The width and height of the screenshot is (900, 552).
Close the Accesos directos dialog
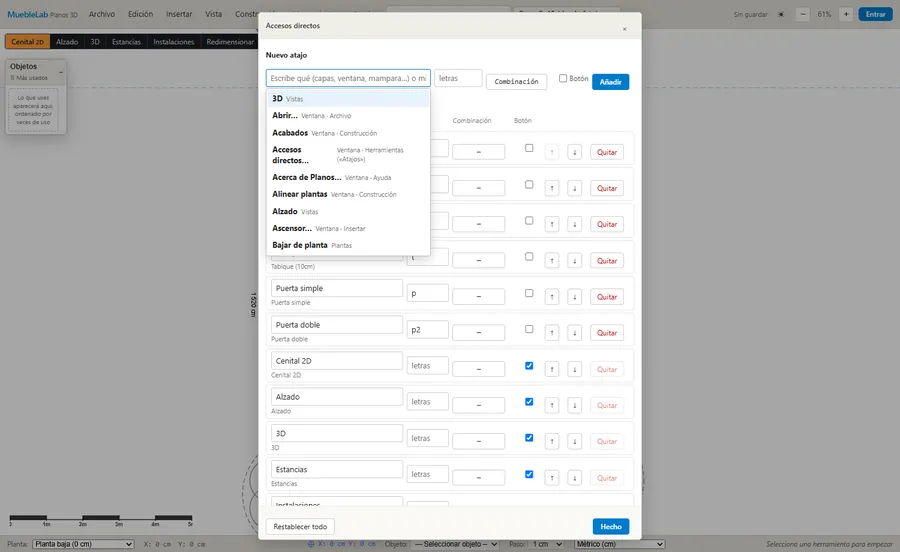pos(624,29)
